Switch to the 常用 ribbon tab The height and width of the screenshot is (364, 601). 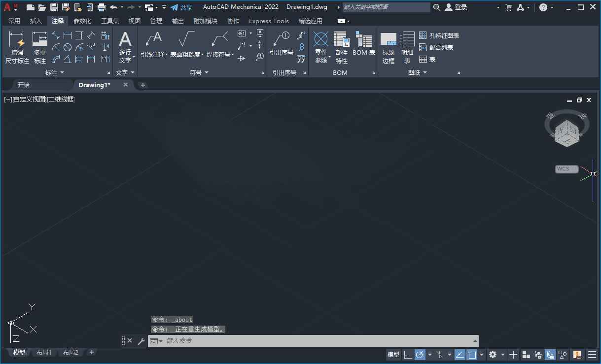pyautogui.click(x=14, y=21)
